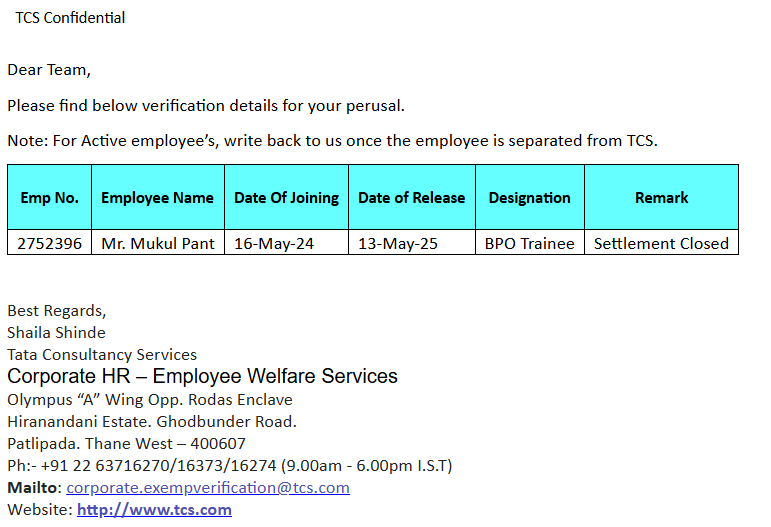Select the 'Remark' column header
Viewport: 771px width, 527px height.
[662, 198]
